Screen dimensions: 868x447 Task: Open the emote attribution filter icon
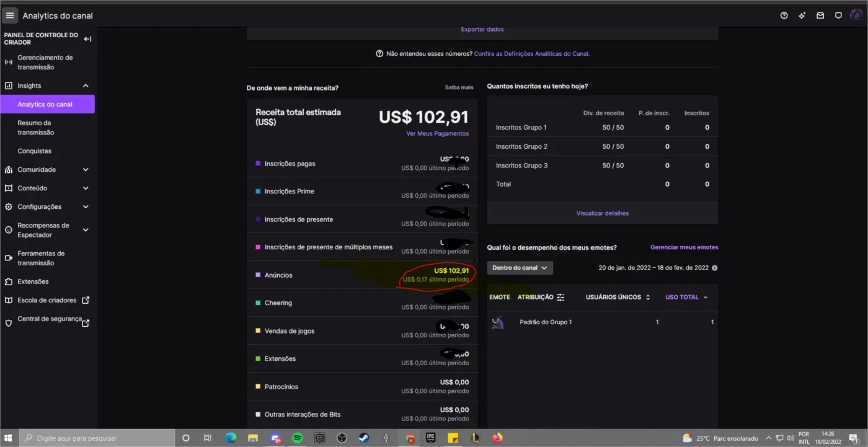click(560, 297)
